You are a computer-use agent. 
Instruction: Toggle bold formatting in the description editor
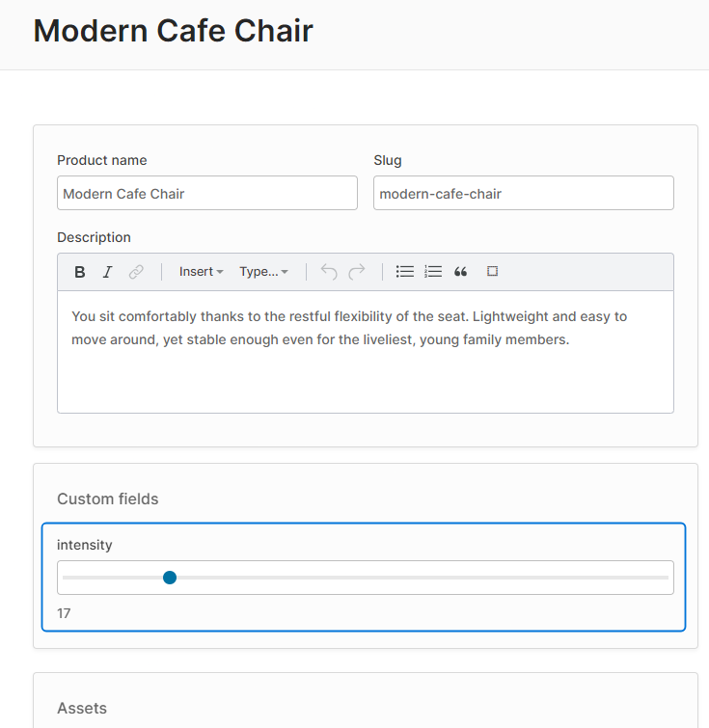pos(80,272)
